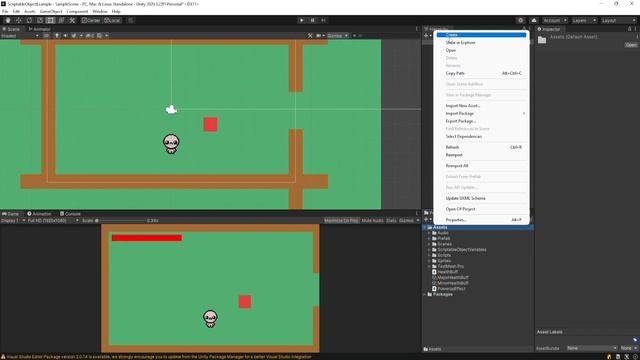
Task: Choose Export Package entry
Action: point(481,121)
